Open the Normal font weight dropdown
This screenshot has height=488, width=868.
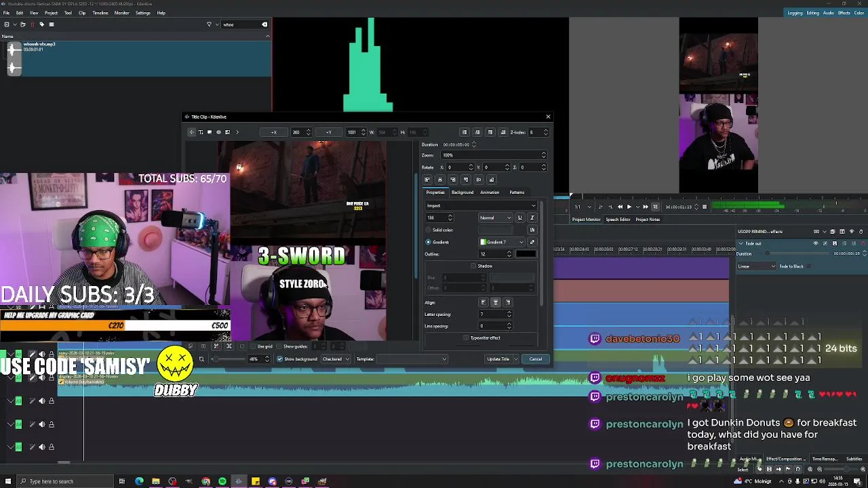(x=495, y=218)
